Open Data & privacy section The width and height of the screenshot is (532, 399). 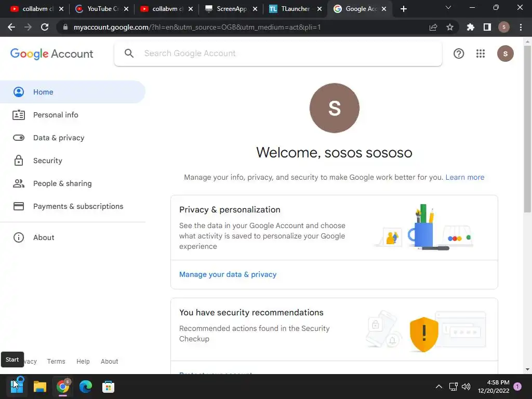[72, 138]
